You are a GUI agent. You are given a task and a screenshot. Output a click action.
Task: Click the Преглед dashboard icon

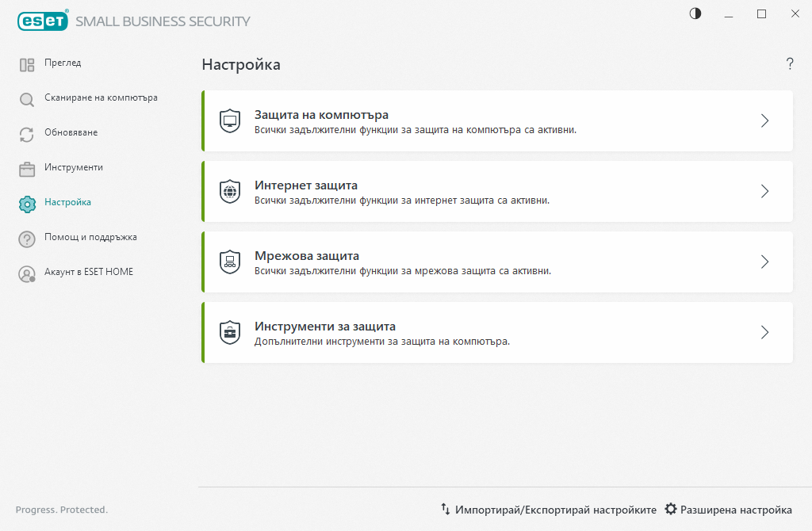click(27, 65)
